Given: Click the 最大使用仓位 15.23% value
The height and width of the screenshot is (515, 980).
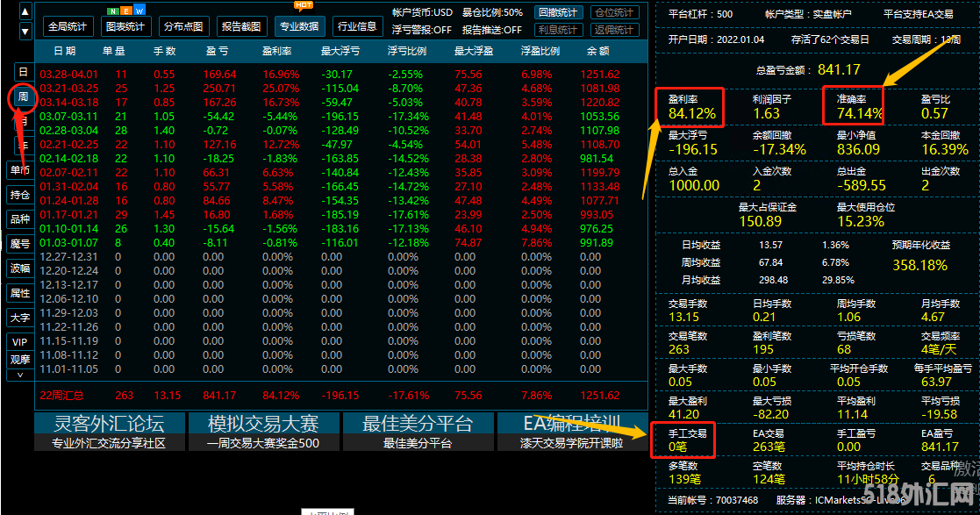Looking at the screenshot, I should 861,221.
